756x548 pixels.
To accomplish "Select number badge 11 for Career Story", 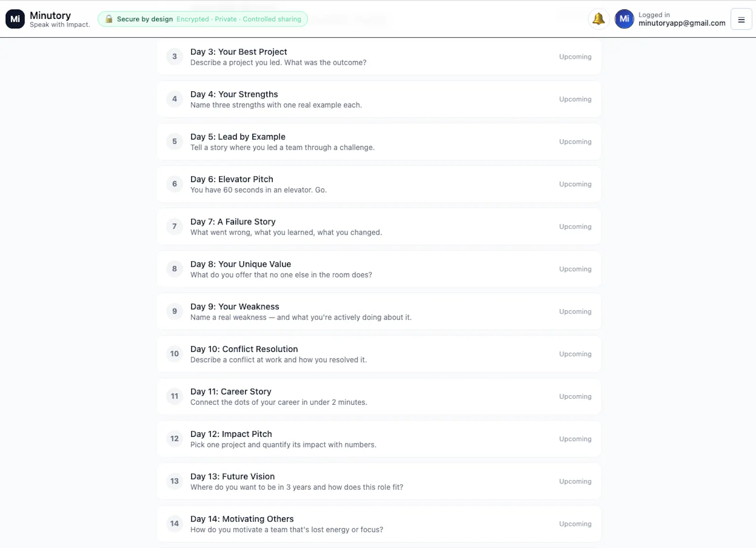I will coord(174,396).
